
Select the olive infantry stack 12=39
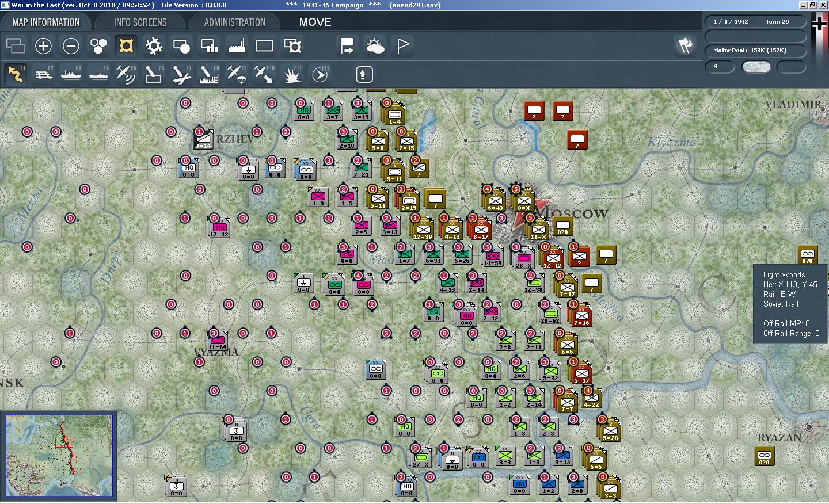click(423, 230)
